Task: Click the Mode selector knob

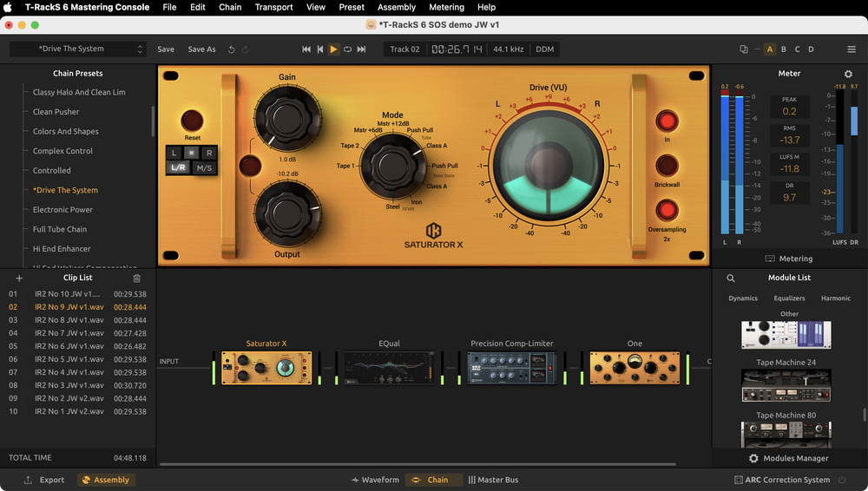Action: click(x=392, y=166)
